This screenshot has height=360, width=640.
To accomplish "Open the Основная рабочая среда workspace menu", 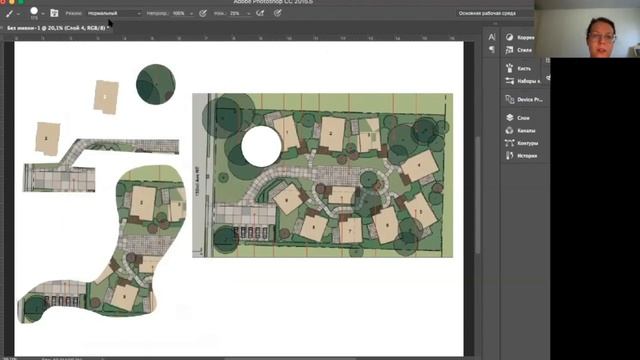I will [x=494, y=13].
